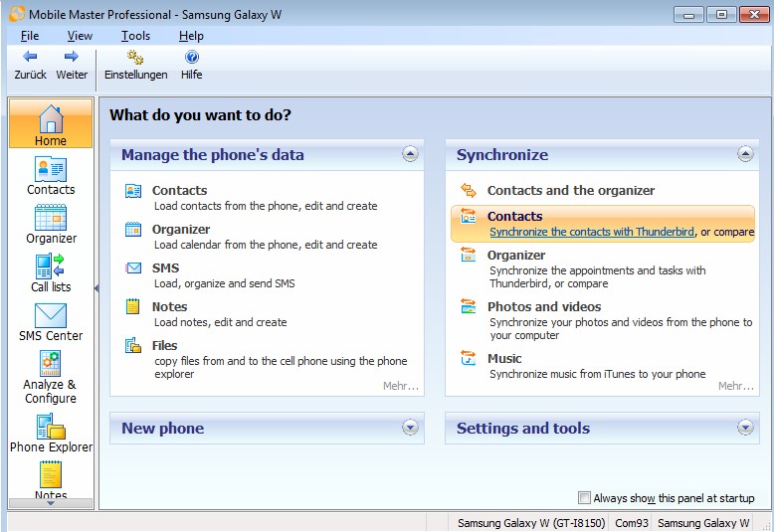Click the Organizer heading under Manage data
The height and width of the screenshot is (532, 774).
(x=181, y=230)
